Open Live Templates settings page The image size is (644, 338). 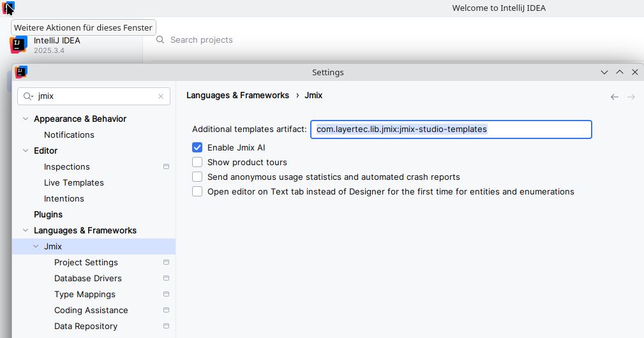pos(73,183)
